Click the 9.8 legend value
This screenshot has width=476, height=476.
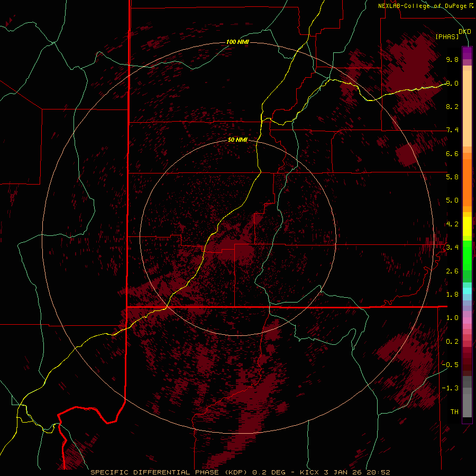click(452, 59)
